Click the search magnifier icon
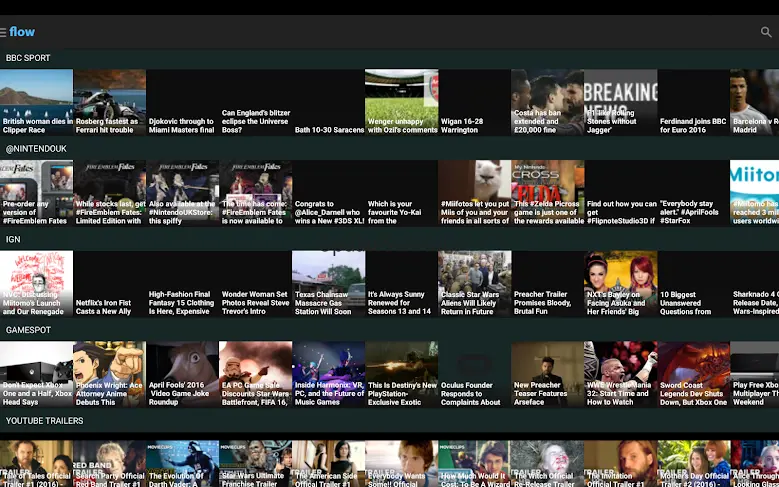 (x=766, y=32)
